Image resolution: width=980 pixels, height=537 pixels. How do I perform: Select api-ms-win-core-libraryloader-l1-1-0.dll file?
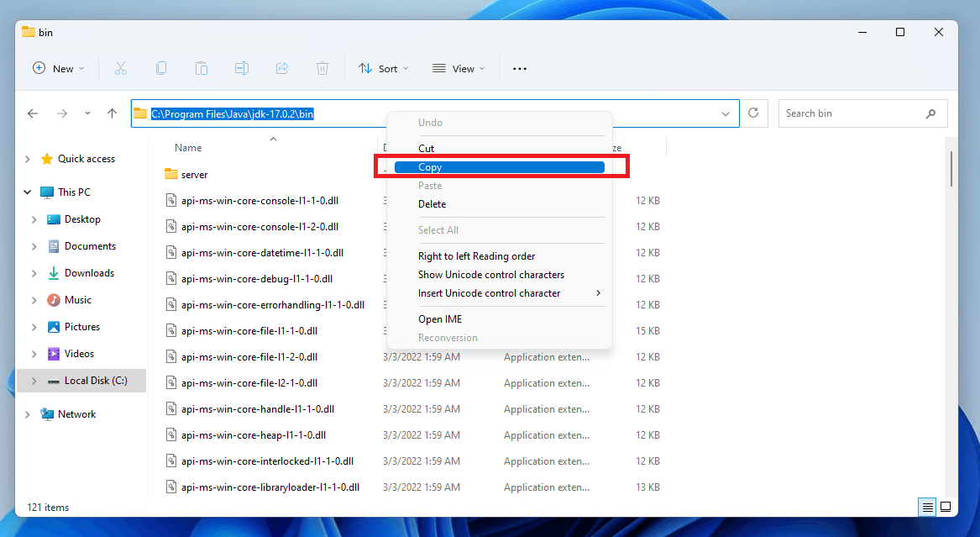point(270,487)
